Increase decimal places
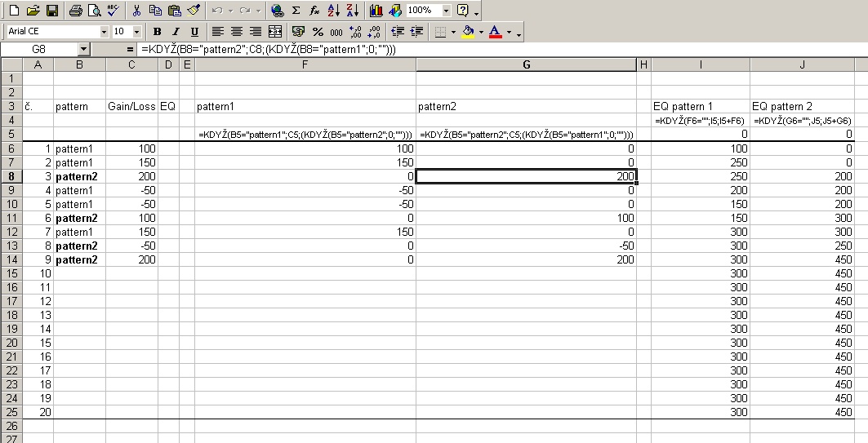 [355, 32]
